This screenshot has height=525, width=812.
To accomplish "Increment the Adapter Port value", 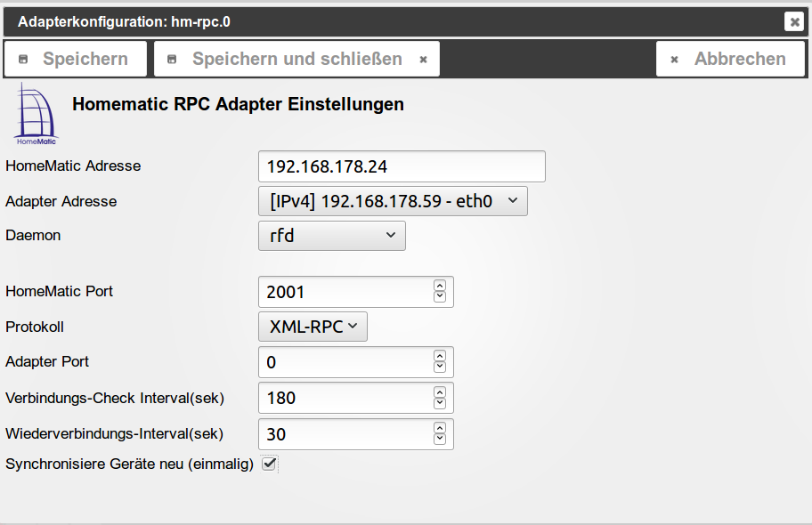I will (440, 357).
